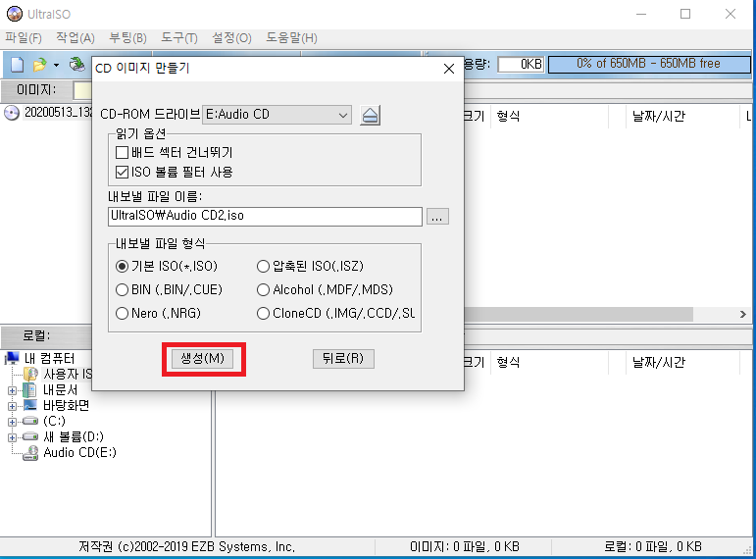Click the Open folder icon in toolbar
The height and width of the screenshot is (559, 756).
[40, 64]
